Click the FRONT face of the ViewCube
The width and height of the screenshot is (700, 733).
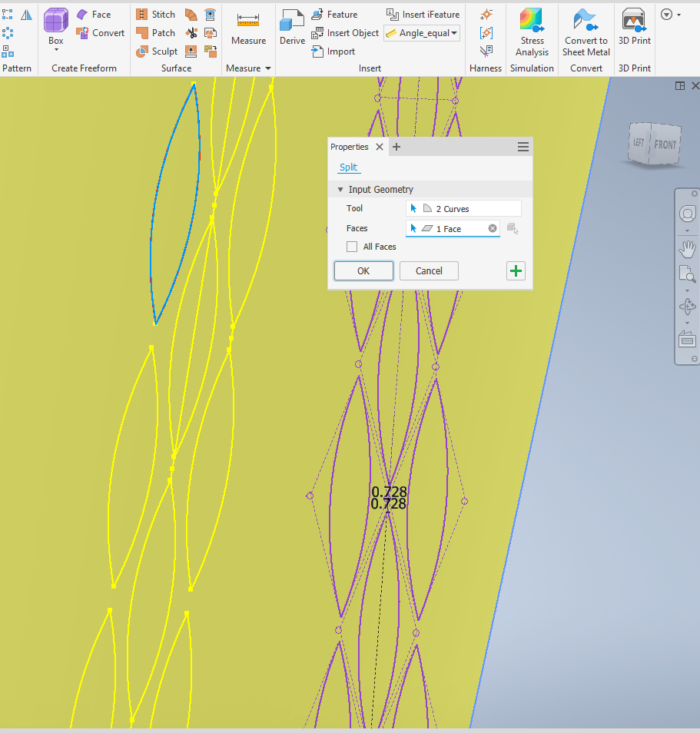pos(665,144)
